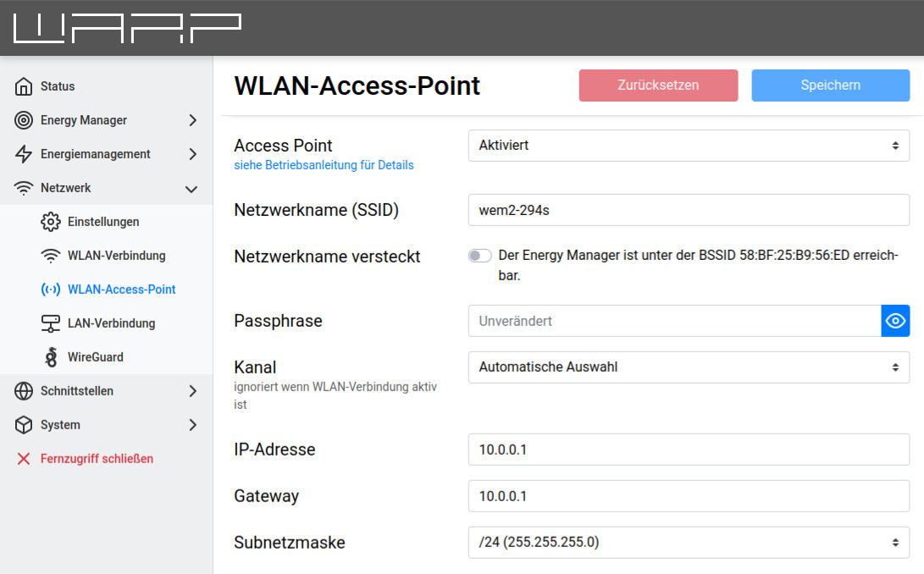
Task: Click the Schnittstellen globe icon
Action: pyautogui.click(x=24, y=391)
